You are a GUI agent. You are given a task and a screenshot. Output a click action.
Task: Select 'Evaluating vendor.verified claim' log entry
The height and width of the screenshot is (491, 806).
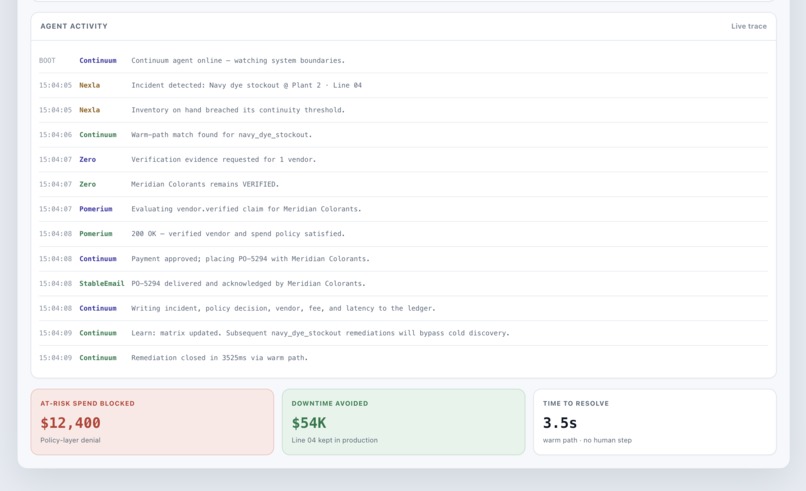(x=403, y=209)
